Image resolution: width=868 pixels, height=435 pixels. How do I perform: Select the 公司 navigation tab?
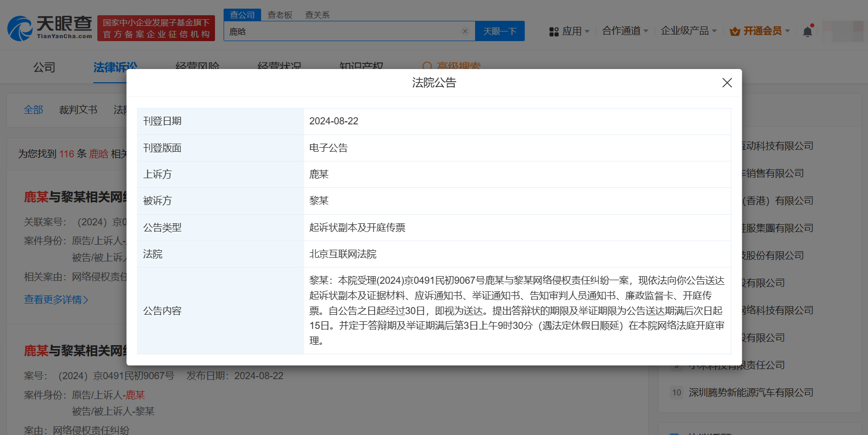pyautogui.click(x=44, y=68)
